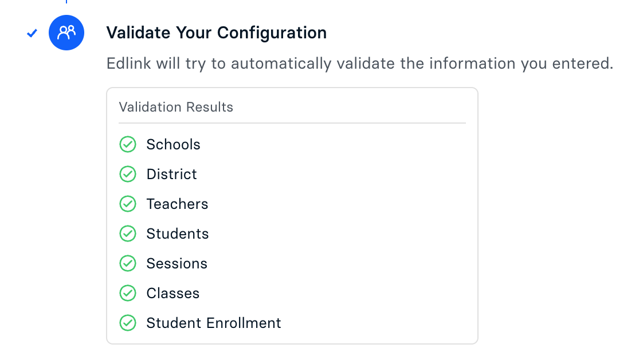Select the Student Enrollment validation result
Screen dimensions: 643x364
[214, 323]
